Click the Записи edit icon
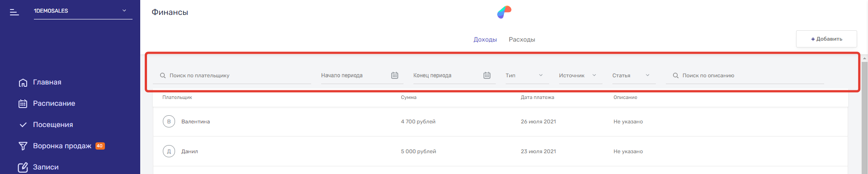The width and height of the screenshot is (868, 174). 23,167
